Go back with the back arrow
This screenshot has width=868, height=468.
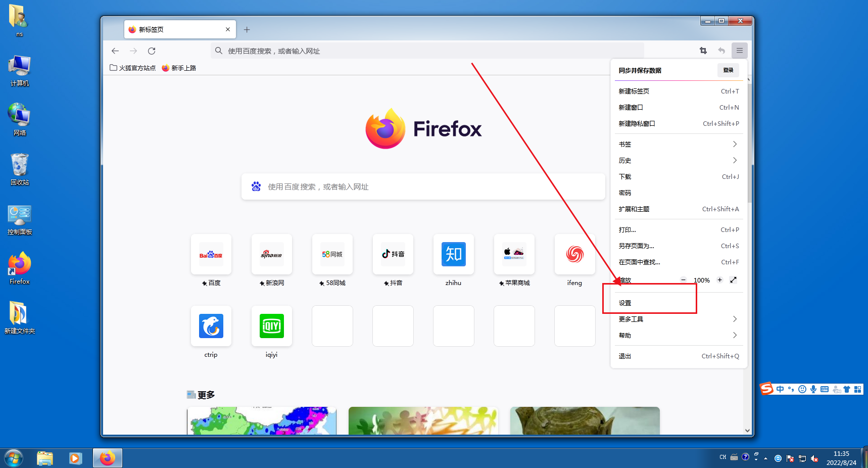pos(115,51)
